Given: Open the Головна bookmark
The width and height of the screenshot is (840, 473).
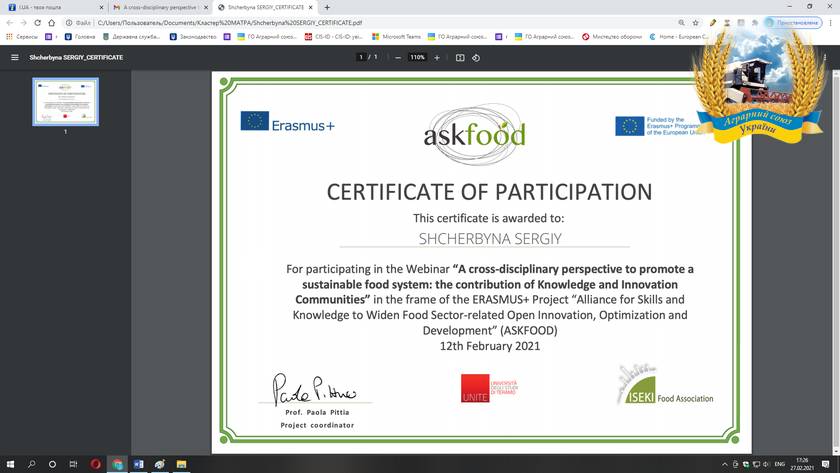Looking at the screenshot, I should click(80, 36).
